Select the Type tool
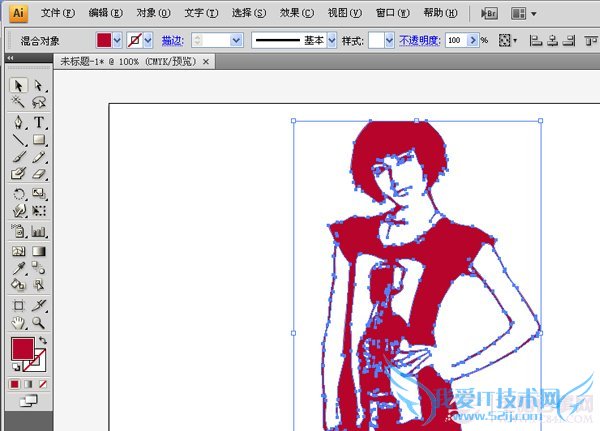The image size is (600, 431). pos(39,122)
